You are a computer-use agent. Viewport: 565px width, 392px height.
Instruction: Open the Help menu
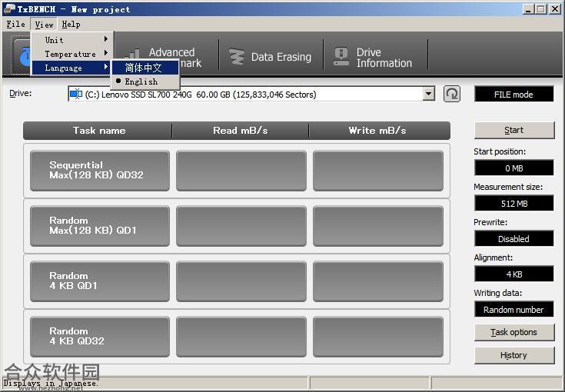click(71, 24)
